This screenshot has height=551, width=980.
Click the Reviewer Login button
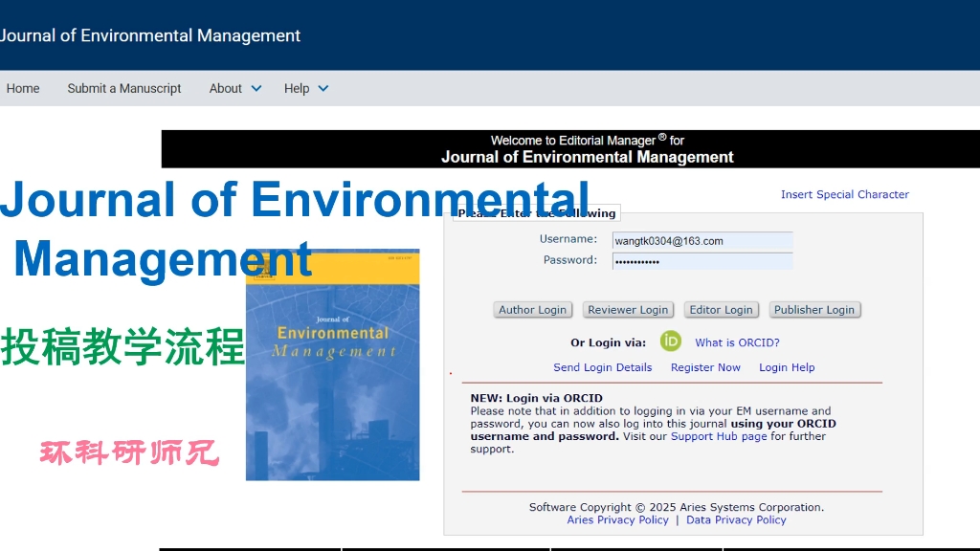pos(628,310)
